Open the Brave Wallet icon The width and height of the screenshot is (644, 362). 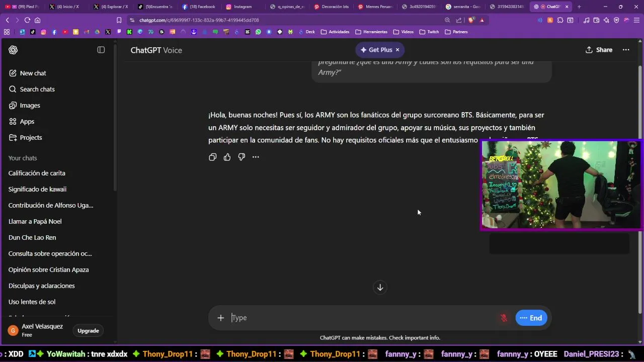[596, 20]
